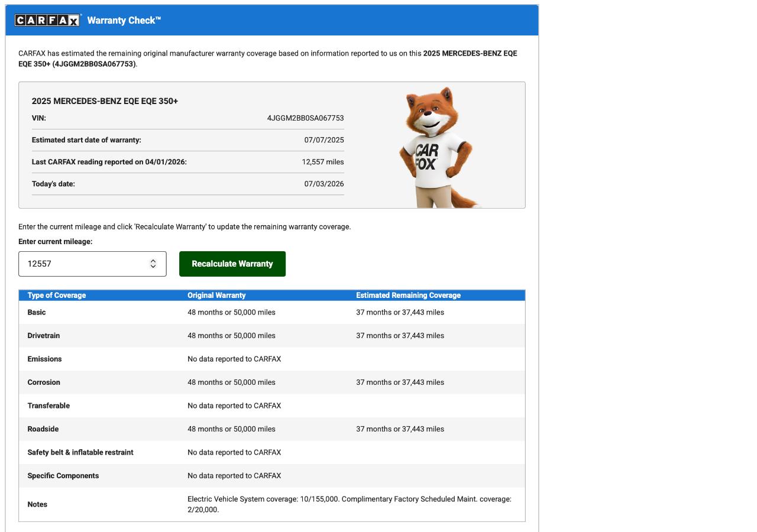Viewport: 757px width, 532px height.
Task: Click the Warranty Check header title
Action: click(x=124, y=21)
